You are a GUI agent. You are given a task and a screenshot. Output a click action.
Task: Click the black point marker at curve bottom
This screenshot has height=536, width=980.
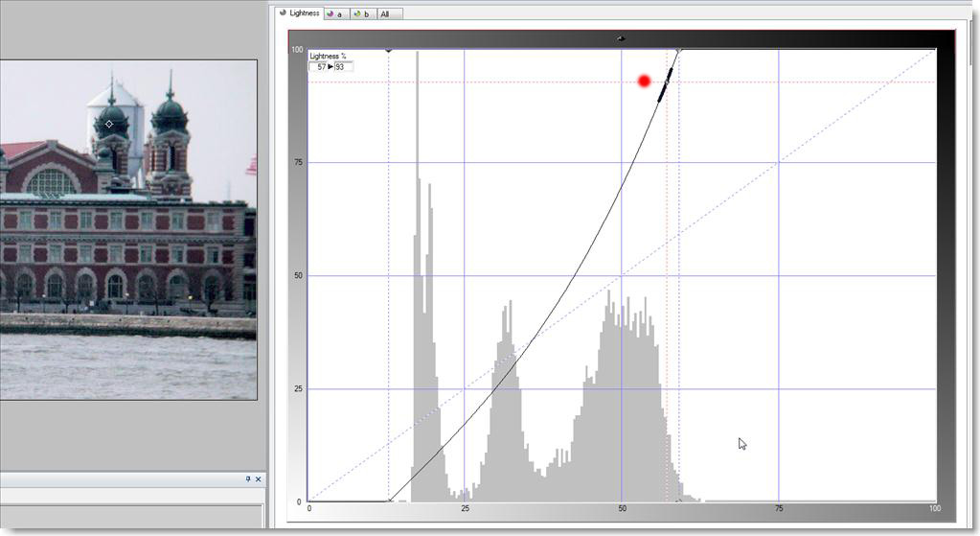389,501
